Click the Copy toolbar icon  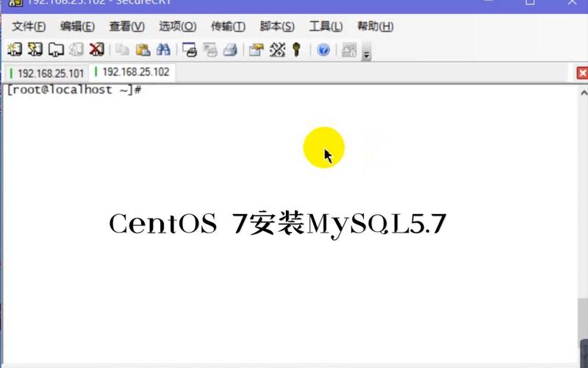(x=122, y=49)
